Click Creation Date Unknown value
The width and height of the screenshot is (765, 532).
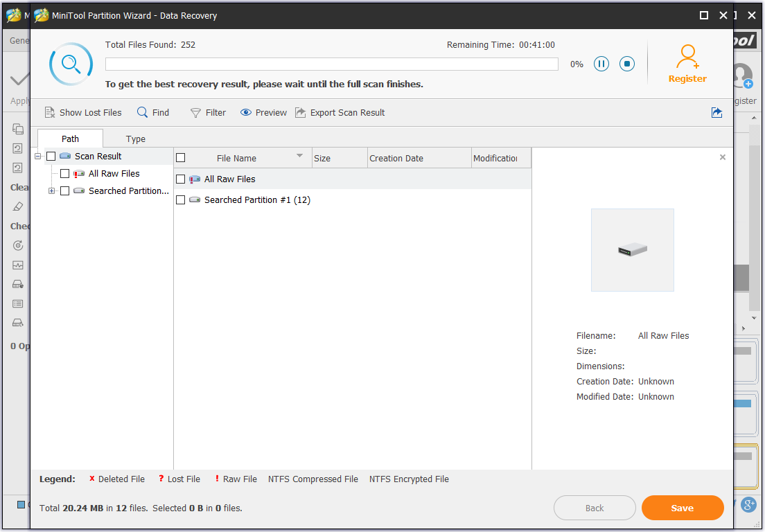tap(656, 381)
